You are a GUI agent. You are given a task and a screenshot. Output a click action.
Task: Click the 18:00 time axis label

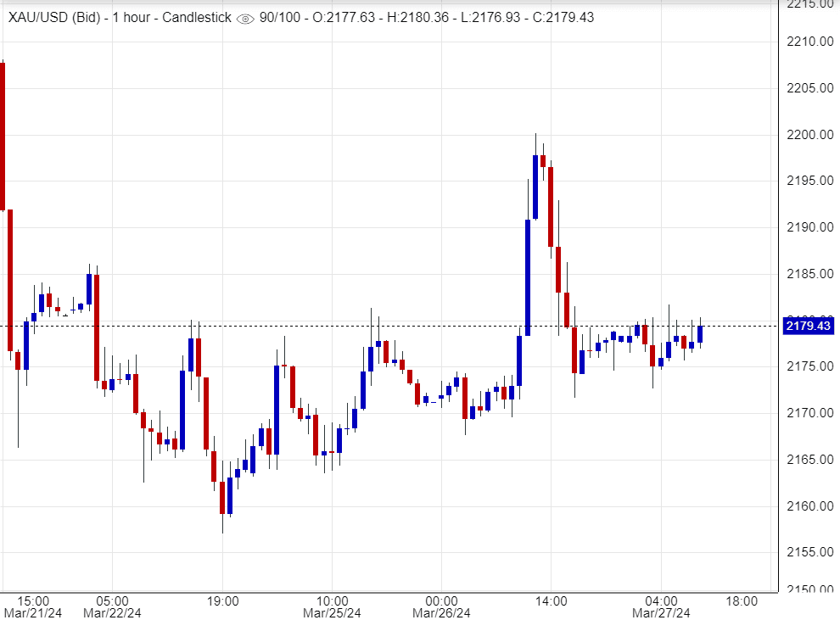[742, 600]
